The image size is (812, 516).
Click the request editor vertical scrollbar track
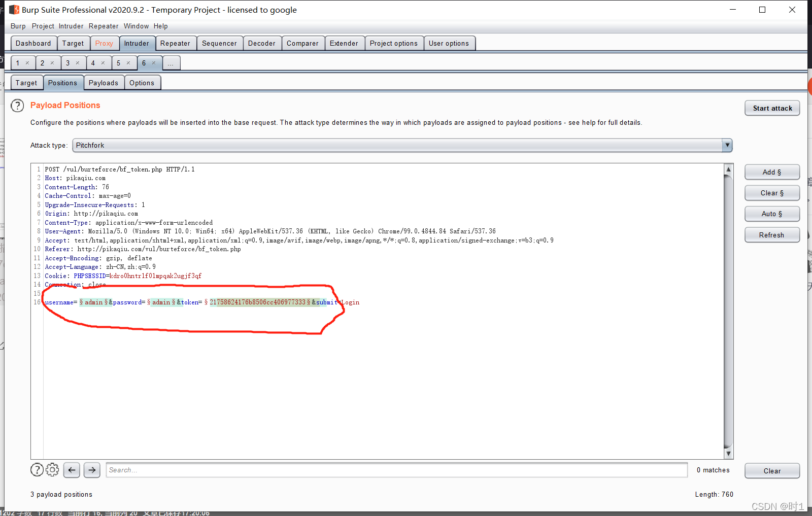(728, 312)
